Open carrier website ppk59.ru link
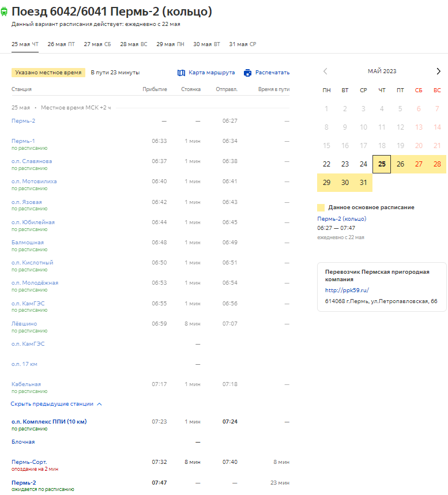This screenshot has height=495, width=448. point(347,290)
